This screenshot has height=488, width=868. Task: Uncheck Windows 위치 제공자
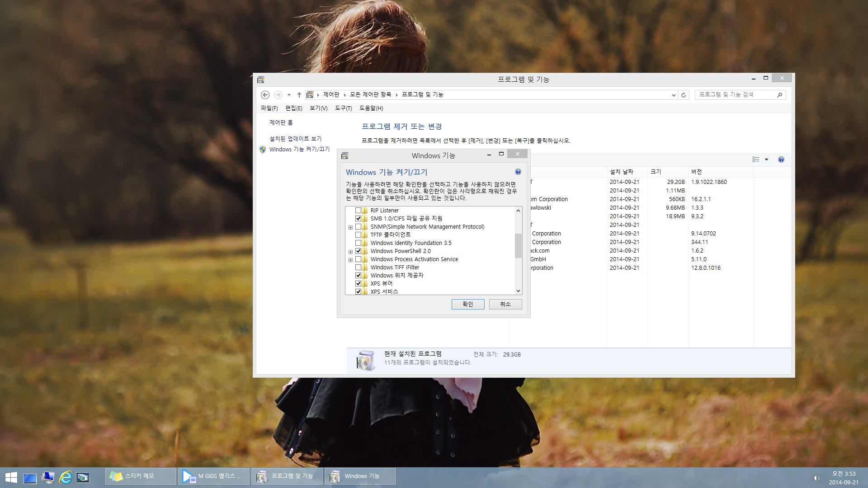pyautogui.click(x=358, y=276)
